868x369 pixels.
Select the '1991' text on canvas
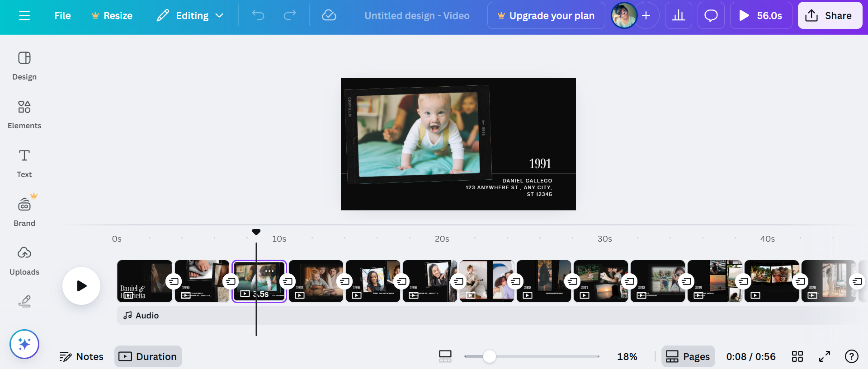pos(540,163)
